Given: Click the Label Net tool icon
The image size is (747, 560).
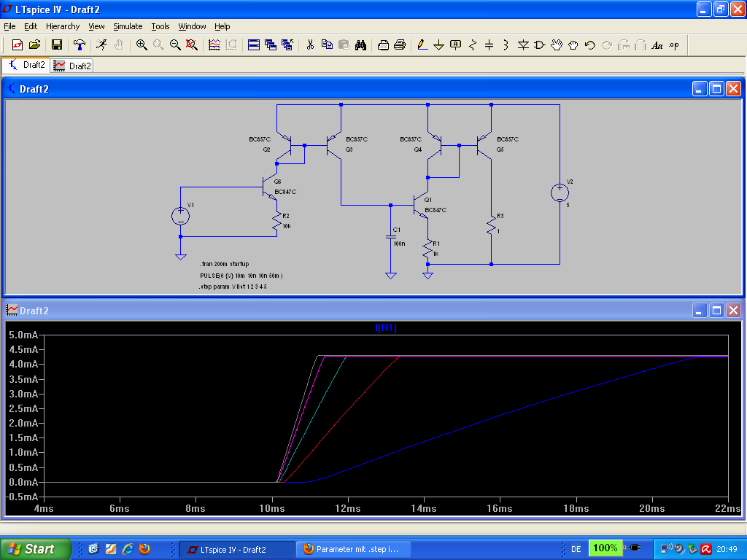Looking at the screenshot, I should [456, 45].
